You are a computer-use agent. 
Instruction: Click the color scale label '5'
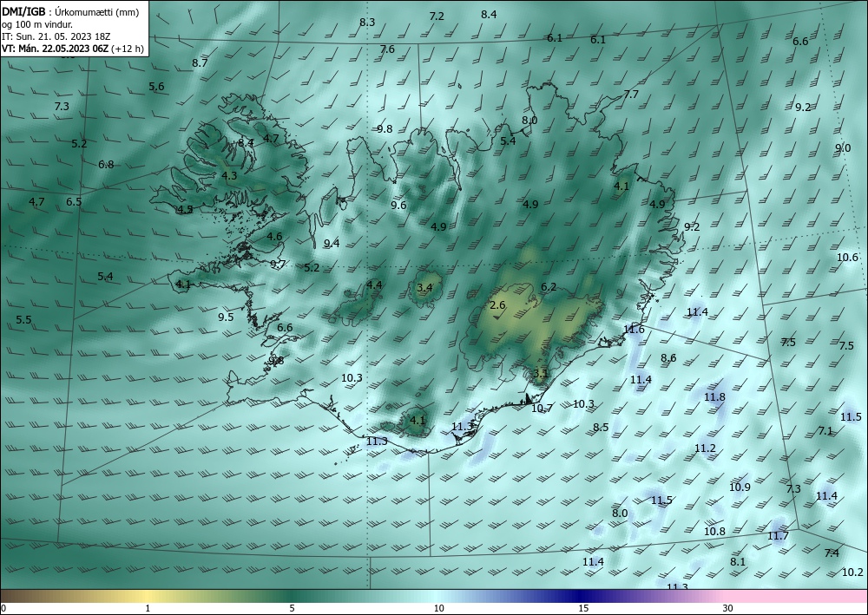(x=293, y=609)
